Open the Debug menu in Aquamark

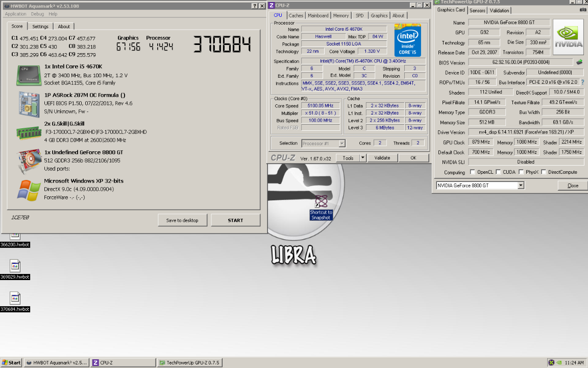point(37,14)
